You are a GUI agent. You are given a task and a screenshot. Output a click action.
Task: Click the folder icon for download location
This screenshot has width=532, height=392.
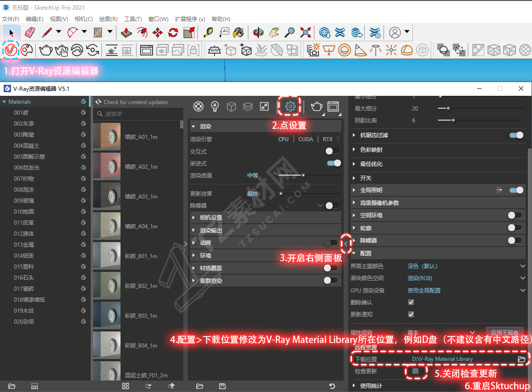point(521,359)
